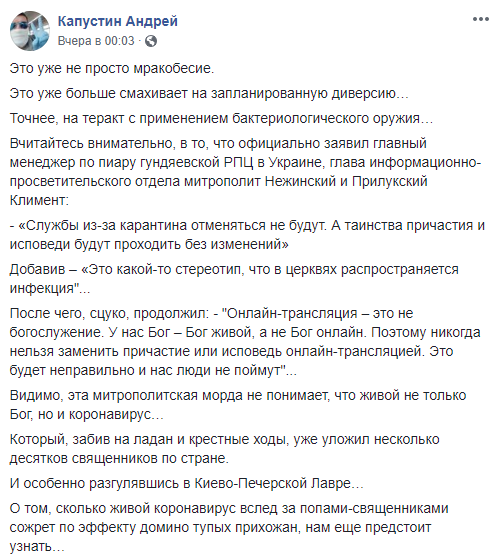Click the paragraph starting 'Видимо, эта митрополитская'
Viewport: 496px width, 555px height.
238,405
